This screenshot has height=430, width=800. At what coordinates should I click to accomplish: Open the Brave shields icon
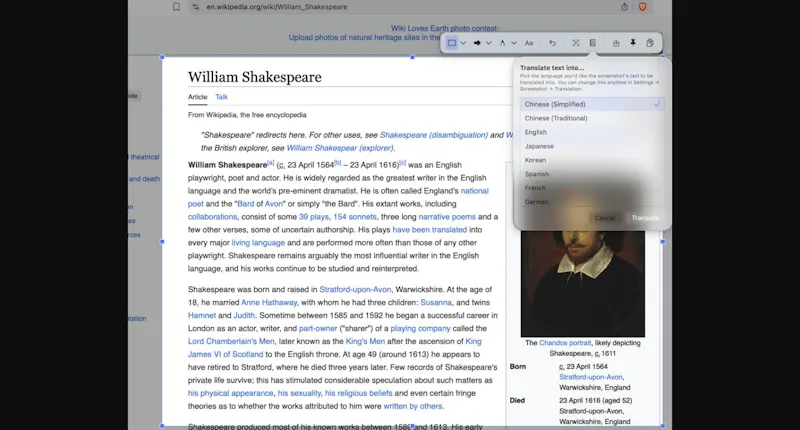(x=642, y=7)
